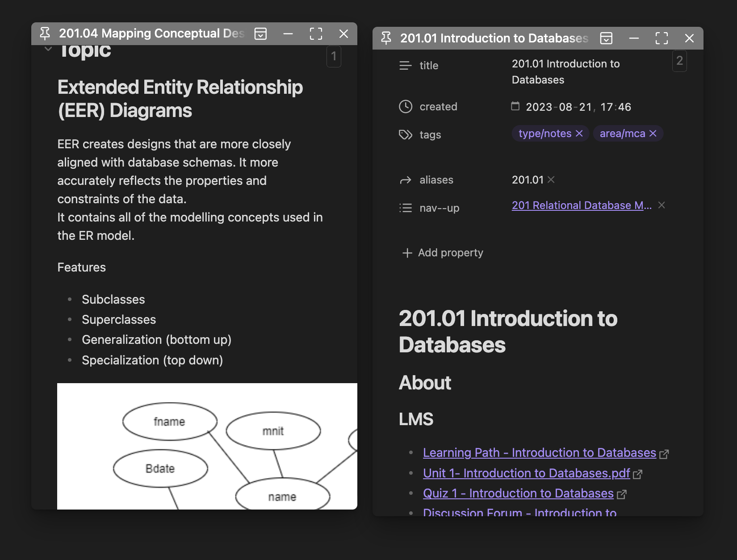Open Unit 1- Introduction to Databases.pdf
Viewport: 737px width, 560px height.
526,473
